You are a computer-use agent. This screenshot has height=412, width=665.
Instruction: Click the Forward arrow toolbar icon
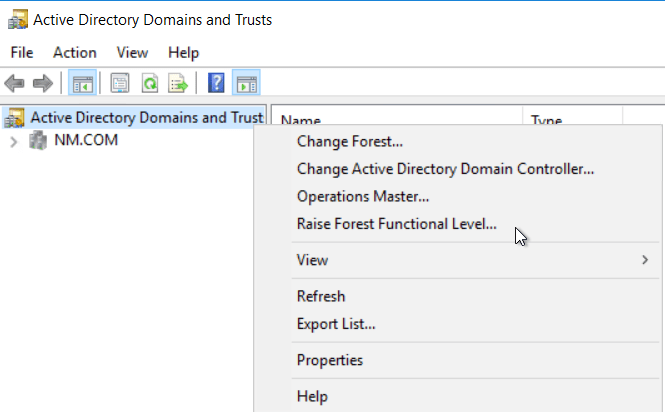tap(43, 83)
